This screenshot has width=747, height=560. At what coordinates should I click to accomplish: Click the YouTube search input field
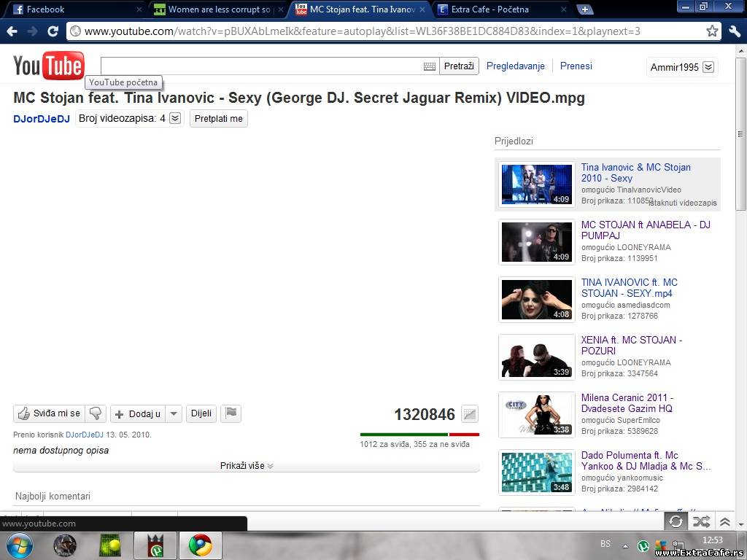pos(261,66)
